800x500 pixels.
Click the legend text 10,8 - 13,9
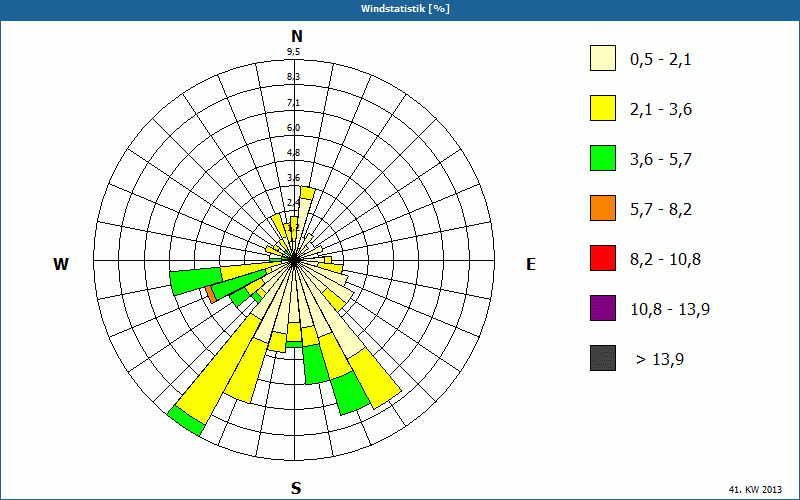(670, 310)
